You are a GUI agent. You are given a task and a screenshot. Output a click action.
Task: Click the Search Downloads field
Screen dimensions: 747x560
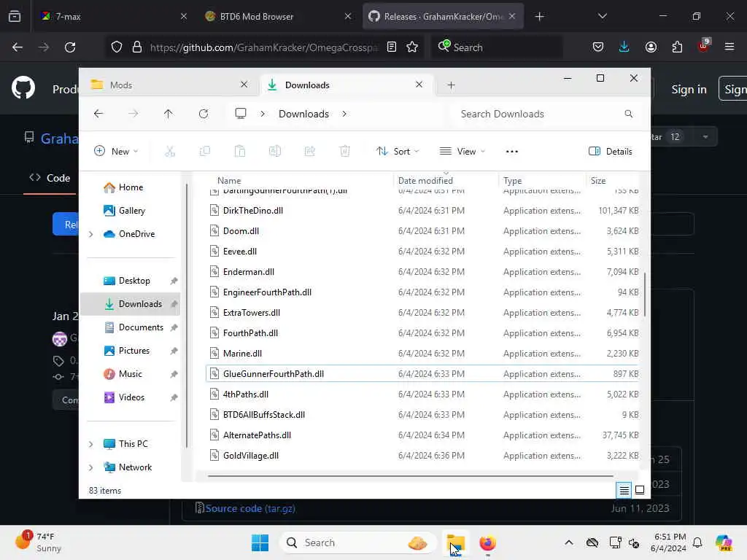[546, 114]
